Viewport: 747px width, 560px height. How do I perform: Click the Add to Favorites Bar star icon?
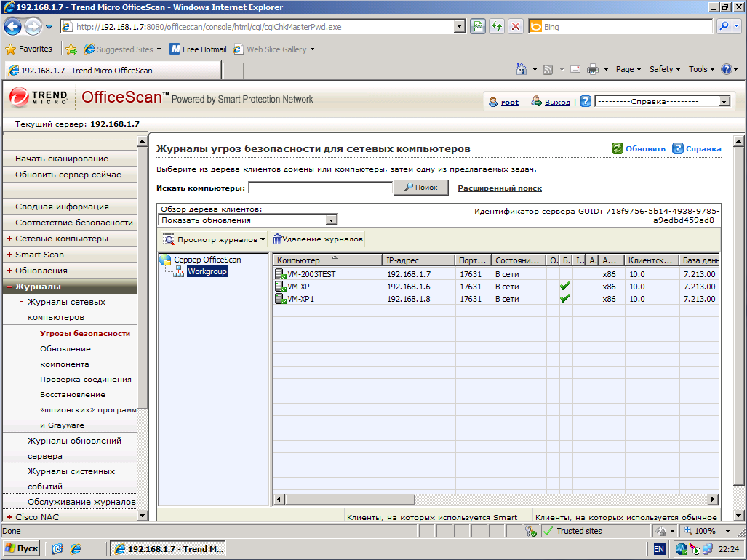71,49
